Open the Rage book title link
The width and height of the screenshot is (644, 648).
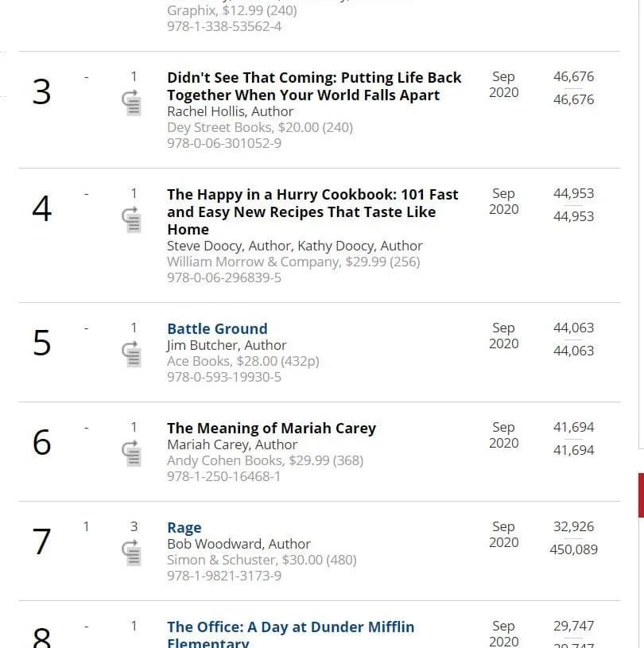point(184,527)
